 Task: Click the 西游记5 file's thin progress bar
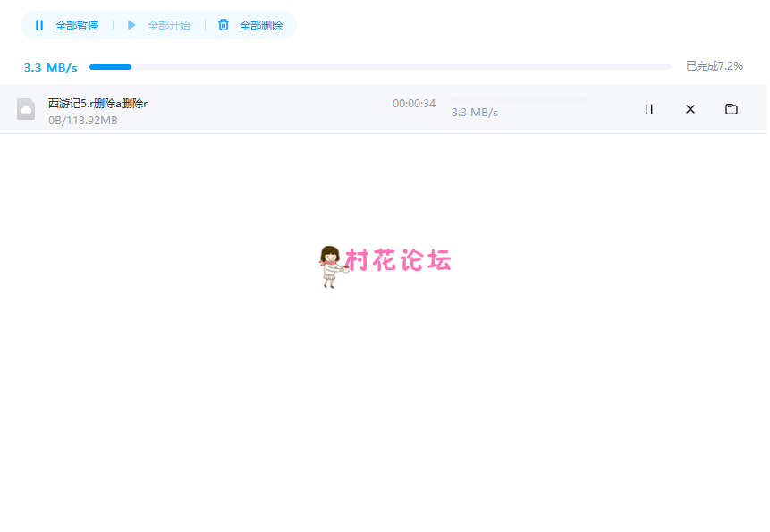click(x=519, y=99)
